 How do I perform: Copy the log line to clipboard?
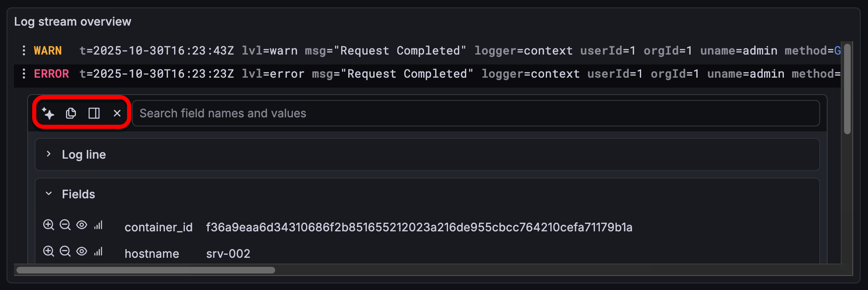point(71,113)
